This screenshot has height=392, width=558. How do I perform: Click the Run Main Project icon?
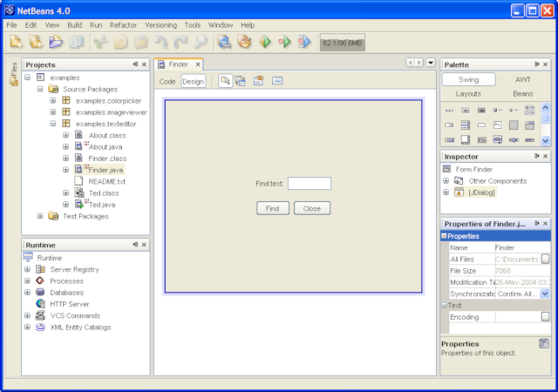click(265, 42)
